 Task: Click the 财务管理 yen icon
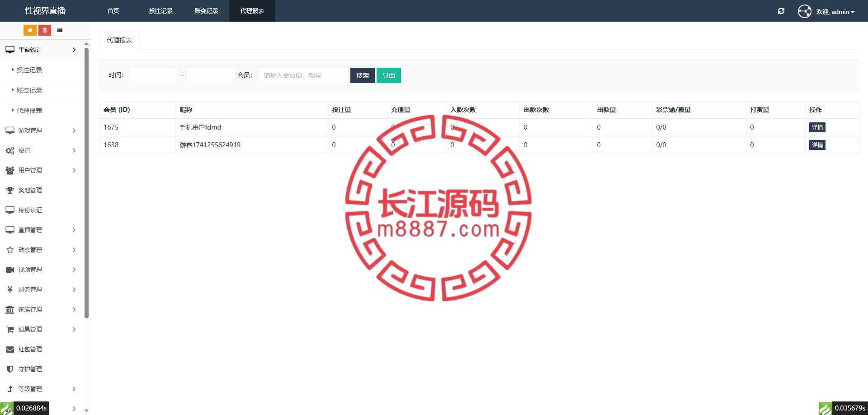(x=10, y=289)
